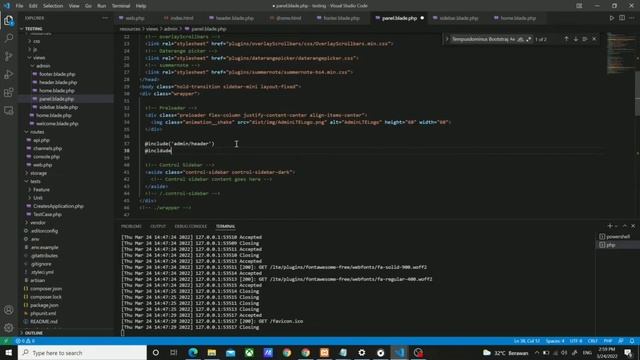
Task: Click the Run file play icon
Action: (611, 18)
